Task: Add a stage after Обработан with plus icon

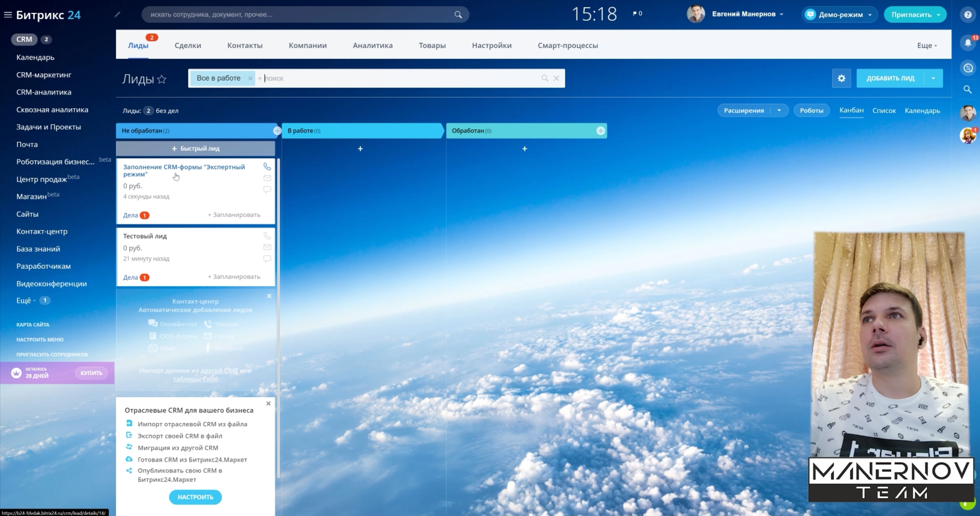Action: coord(600,131)
